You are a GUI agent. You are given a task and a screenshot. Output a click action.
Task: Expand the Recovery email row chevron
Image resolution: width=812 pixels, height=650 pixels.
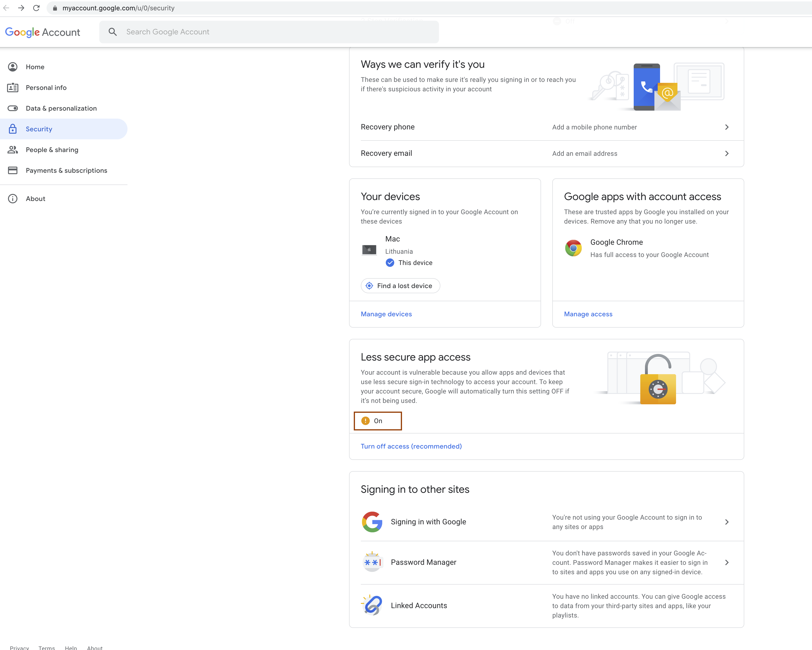pyautogui.click(x=727, y=153)
